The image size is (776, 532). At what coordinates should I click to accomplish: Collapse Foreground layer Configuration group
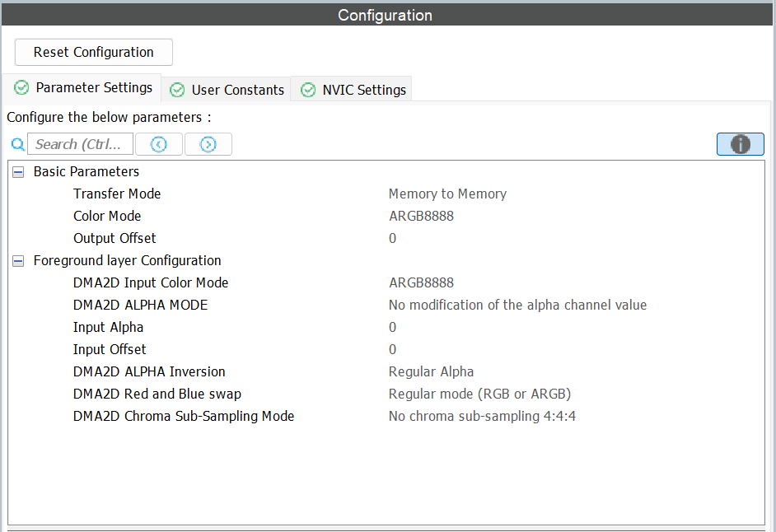pyautogui.click(x=18, y=261)
